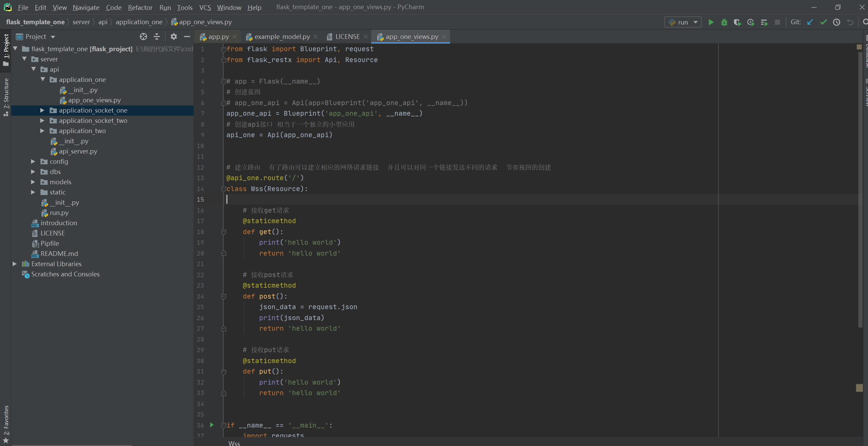Click the Project panel settings gear icon
This screenshot has width=868, height=446.
pos(173,37)
